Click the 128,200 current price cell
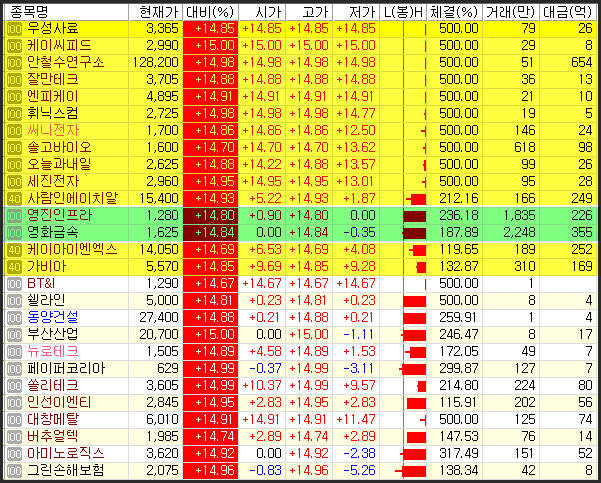 (x=156, y=62)
